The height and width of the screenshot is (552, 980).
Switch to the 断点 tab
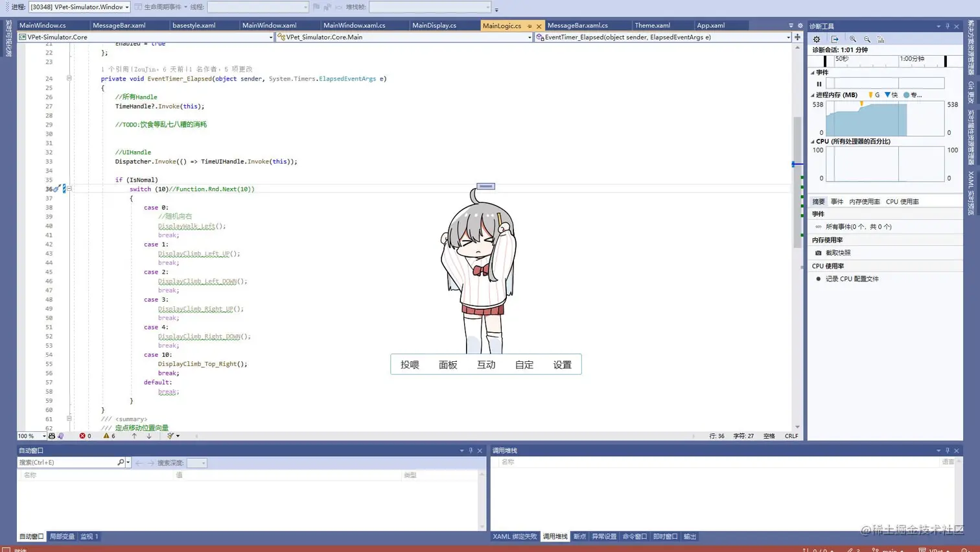[x=579, y=536]
